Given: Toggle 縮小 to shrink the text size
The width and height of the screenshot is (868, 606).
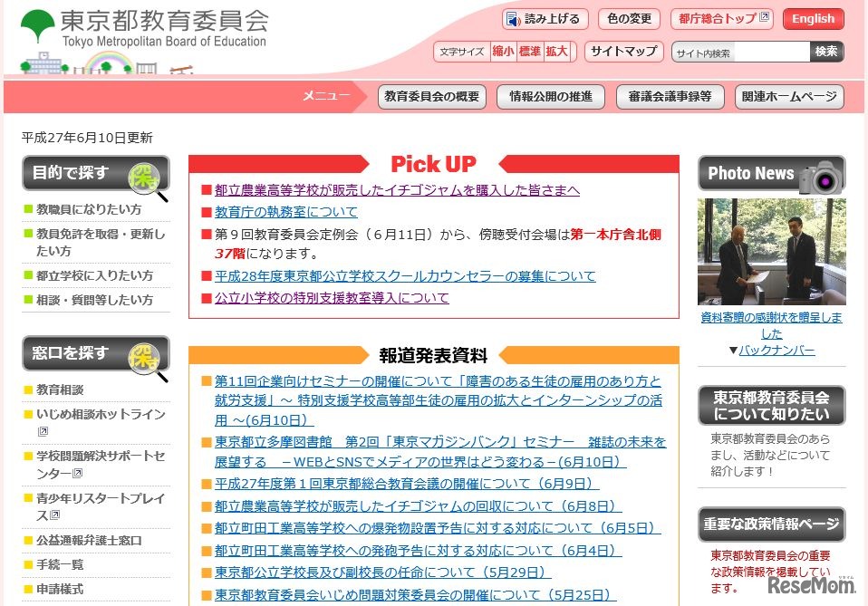Looking at the screenshot, I should (x=503, y=52).
